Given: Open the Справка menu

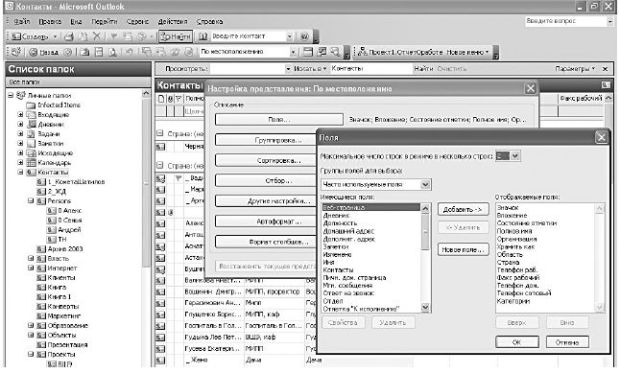Looking at the screenshot, I should [210, 21].
